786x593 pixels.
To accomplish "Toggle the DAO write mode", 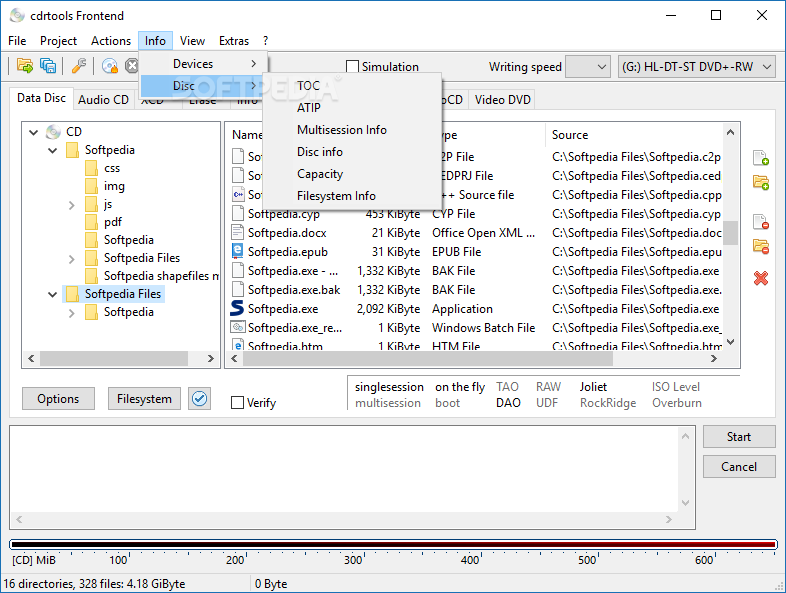I will tap(508, 403).
